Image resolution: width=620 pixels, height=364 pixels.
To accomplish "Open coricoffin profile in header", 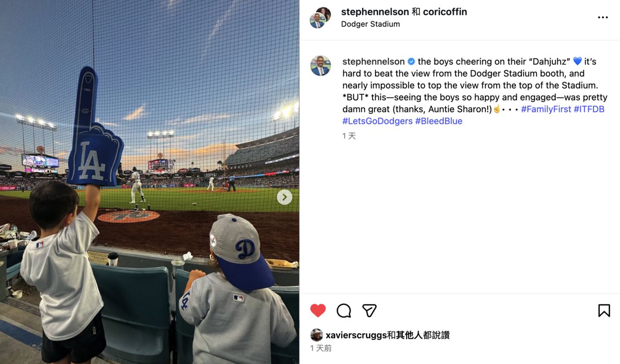I will [445, 12].
